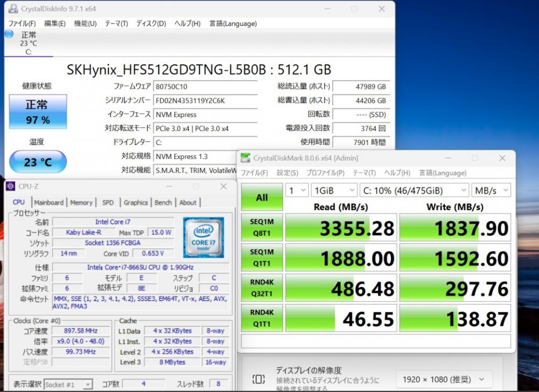
Task: Click the Intel Core i7 name field
Action: 113,222
